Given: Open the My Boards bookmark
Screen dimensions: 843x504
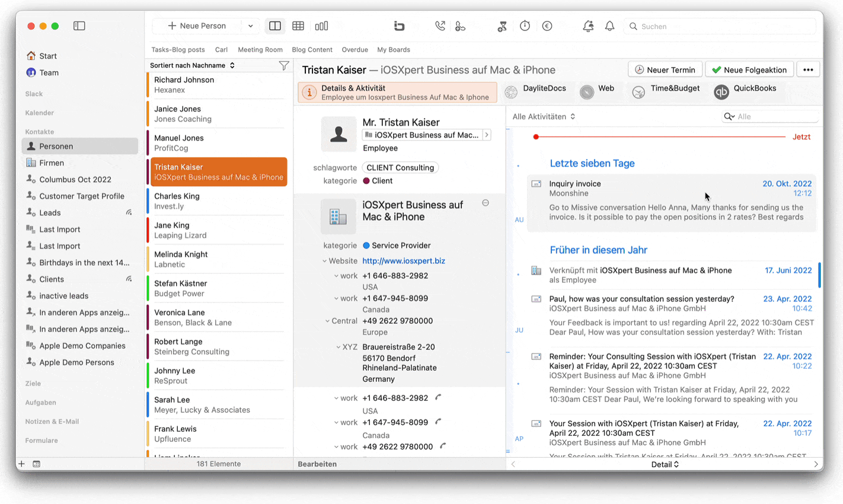Looking at the screenshot, I should coord(394,50).
